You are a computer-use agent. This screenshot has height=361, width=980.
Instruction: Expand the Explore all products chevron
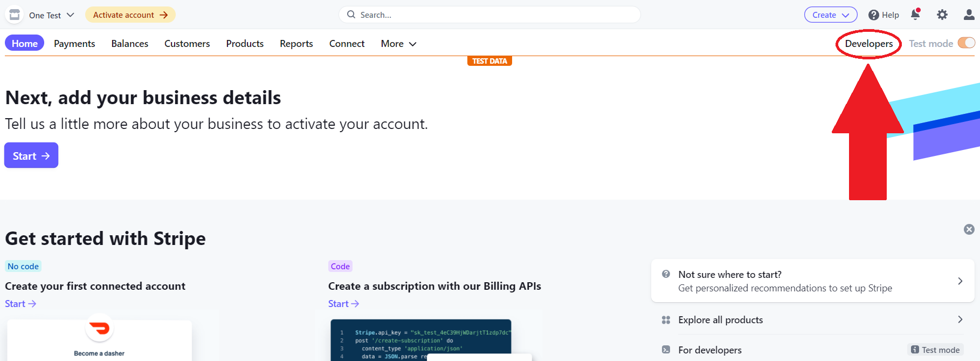(x=960, y=319)
